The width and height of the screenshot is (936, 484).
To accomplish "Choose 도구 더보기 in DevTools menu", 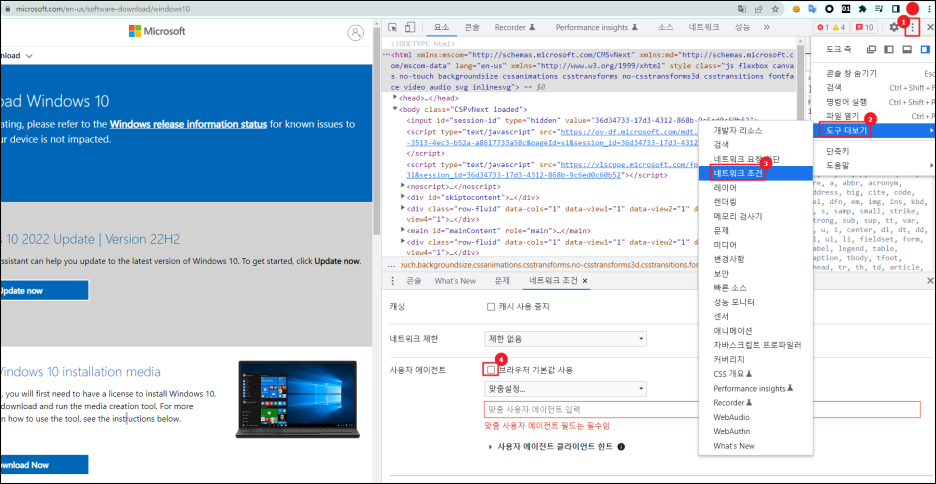I will (875, 130).
